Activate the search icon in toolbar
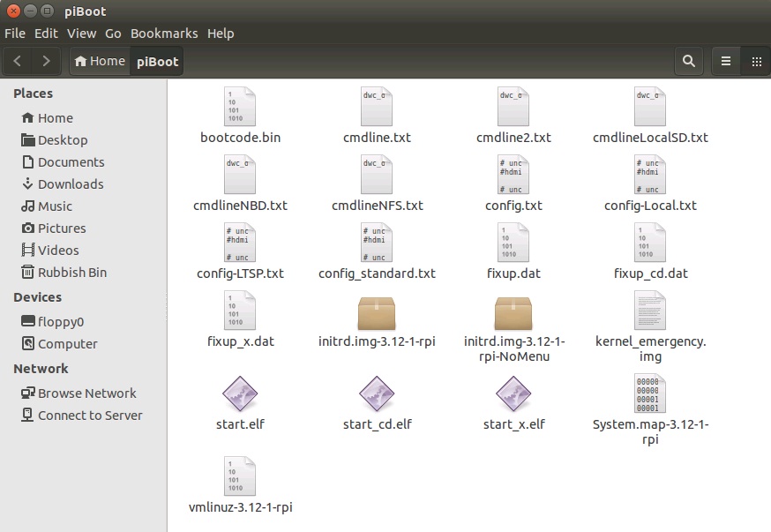Viewport: 771px width, 532px height. pyautogui.click(x=688, y=61)
